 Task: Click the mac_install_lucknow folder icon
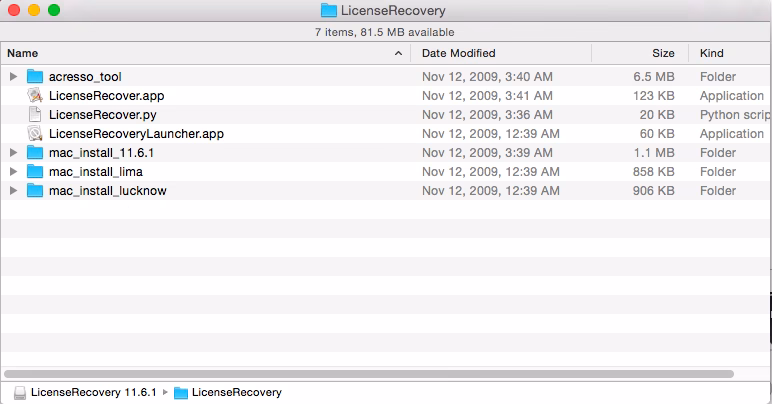(36, 191)
